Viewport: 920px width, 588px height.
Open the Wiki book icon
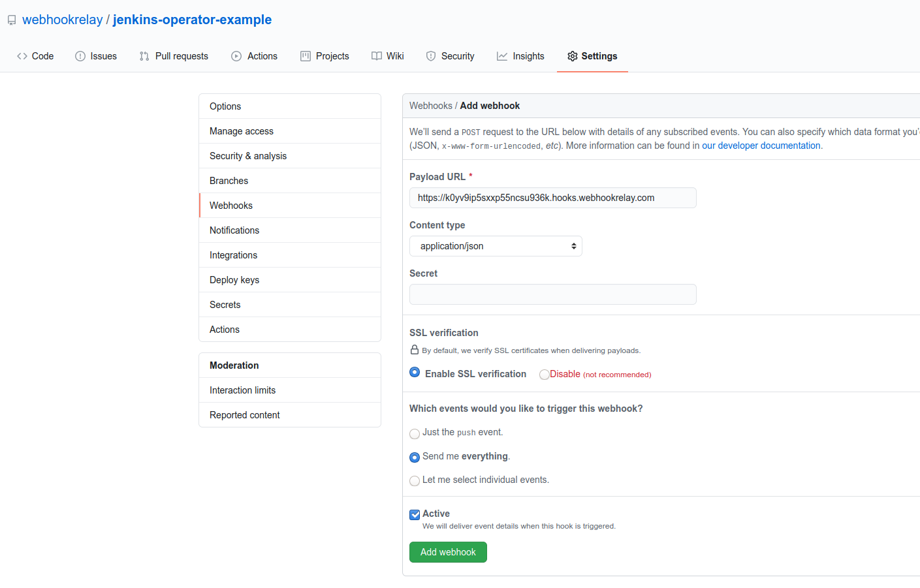[376, 56]
